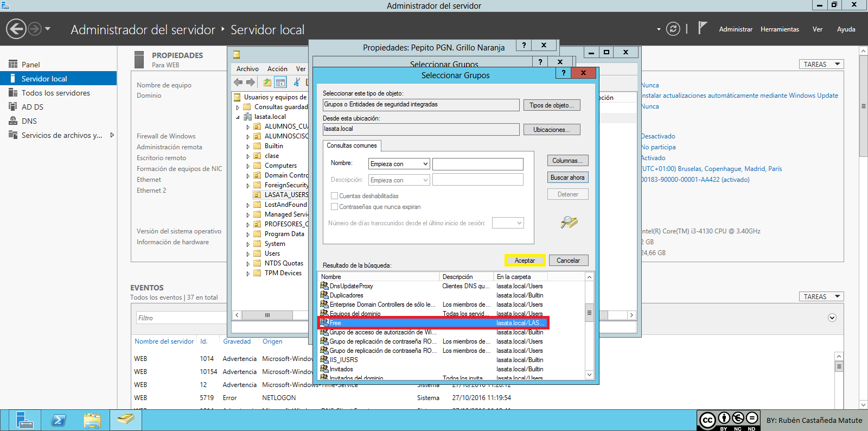The width and height of the screenshot is (868, 431).
Task: Click the LASATA_USERS OU folder icon
Action: [258, 194]
